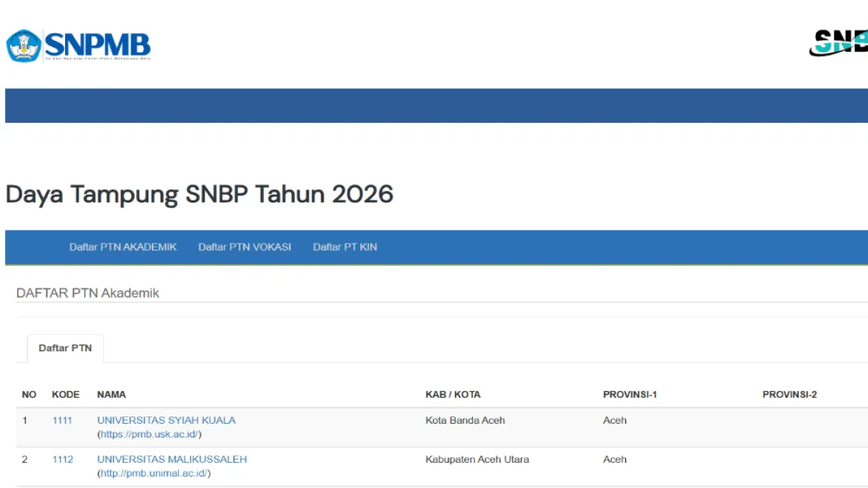Open code link 1112
868x488 pixels.
pos(62,459)
